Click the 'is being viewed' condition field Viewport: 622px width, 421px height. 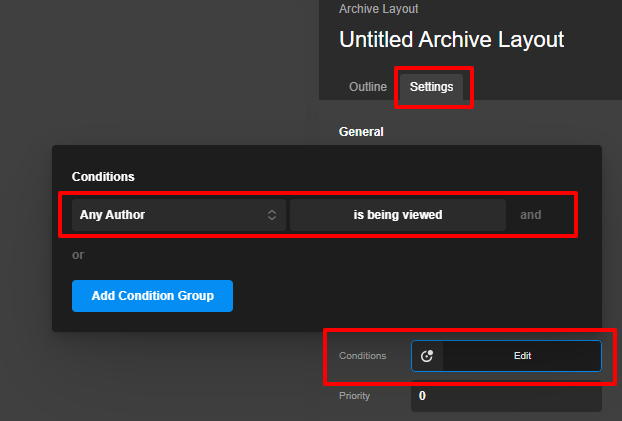point(397,215)
